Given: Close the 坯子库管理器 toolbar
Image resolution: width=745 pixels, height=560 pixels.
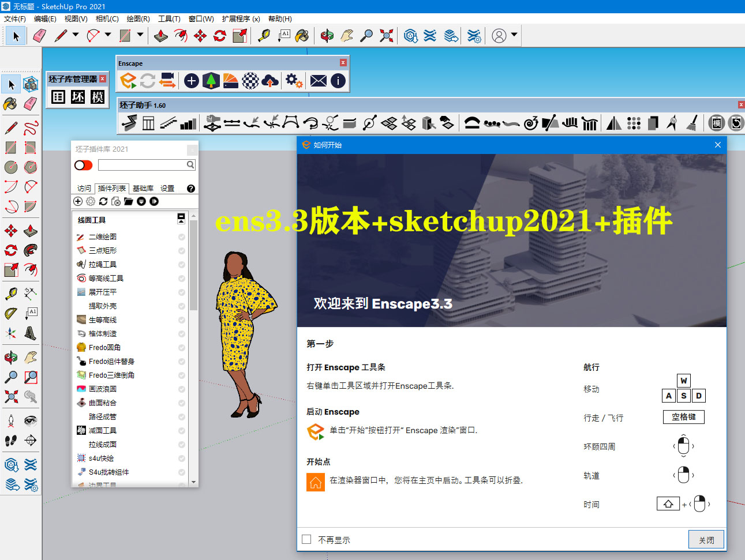Looking at the screenshot, I should [102, 79].
